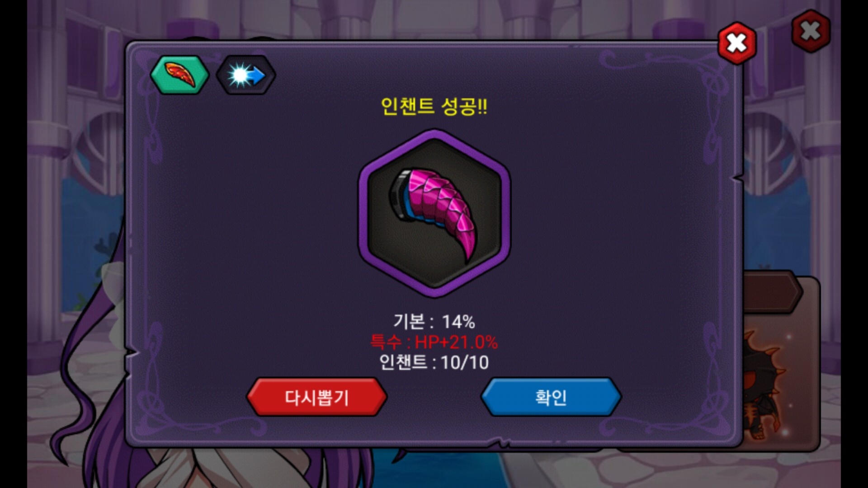
Task: Select the red feather tab icon
Action: pyautogui.click(x=180, y=75)
